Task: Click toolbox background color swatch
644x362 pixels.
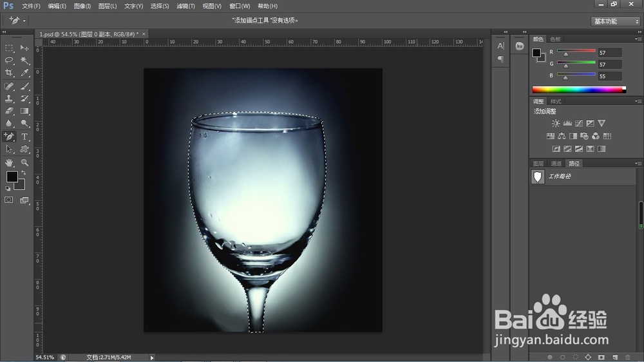Action: [x=21, y=186]
